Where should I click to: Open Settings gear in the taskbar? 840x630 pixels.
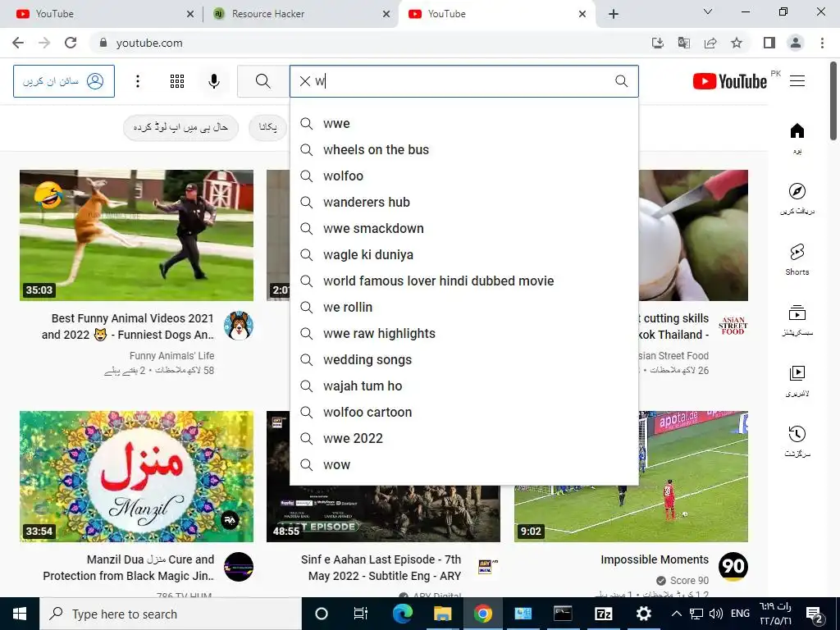pos(643,614)
